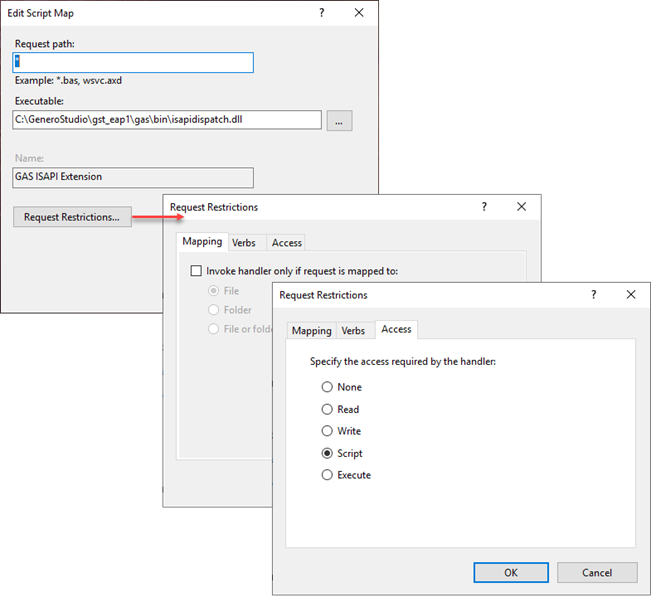651x602 pixels.
Task: Click the Executable path input field
Action: click(x=167, y=120)
